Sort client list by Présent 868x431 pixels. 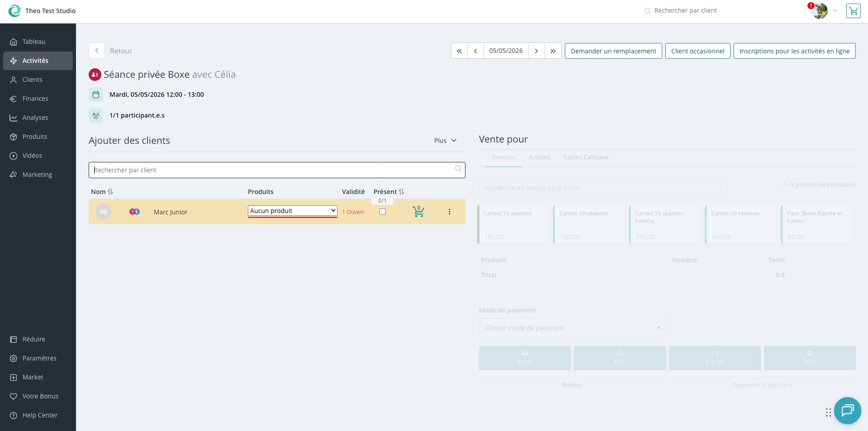tap(401, 192)
